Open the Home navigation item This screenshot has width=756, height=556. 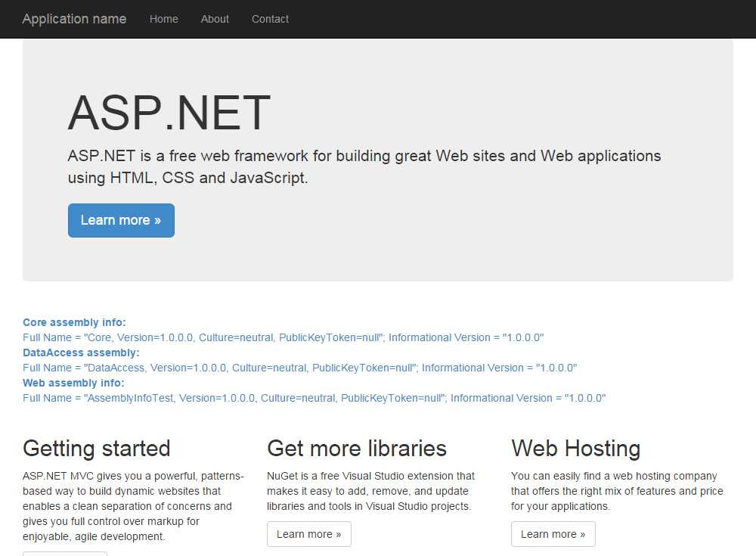(x=164, y=19)
